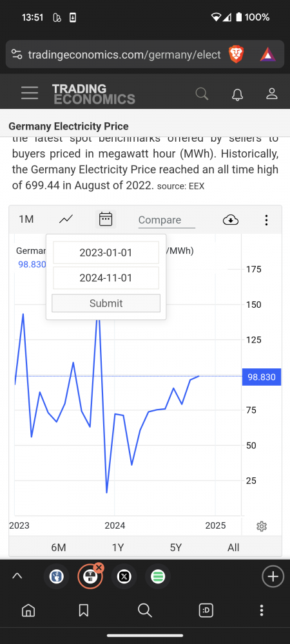The height and width of the screenshot is (644, 290).
Task: Open the Trading Economics hamburger menu
Action: click(x=30, y=93)
